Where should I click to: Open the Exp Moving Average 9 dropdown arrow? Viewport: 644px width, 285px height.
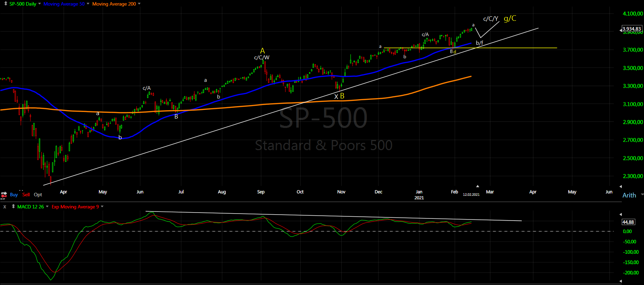tap(102, 207)
